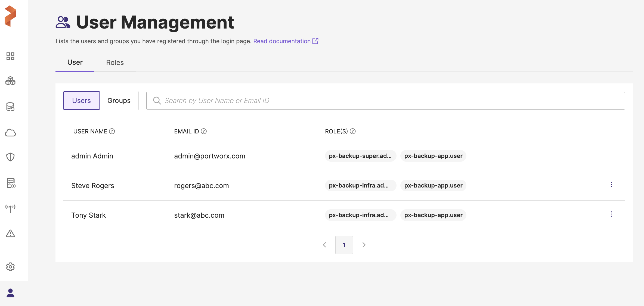Open the rules checklist sidebar icon
This screenshot has height=306, width=644.
tap(11, 183)
